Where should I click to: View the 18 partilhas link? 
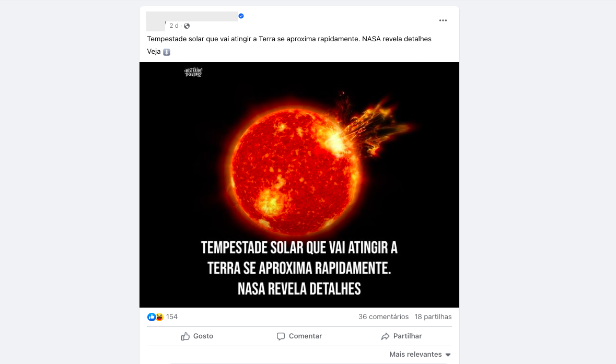[x=433, y=317]
